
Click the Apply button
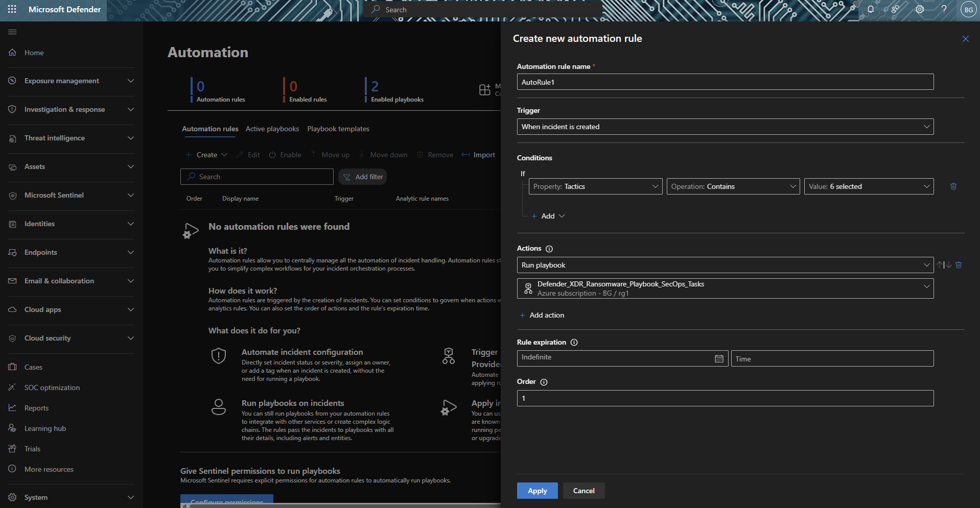coord(537,491)
